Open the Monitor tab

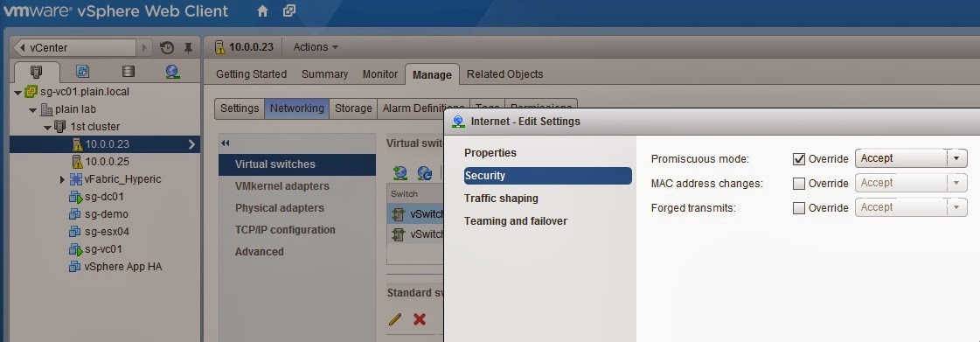380,73
